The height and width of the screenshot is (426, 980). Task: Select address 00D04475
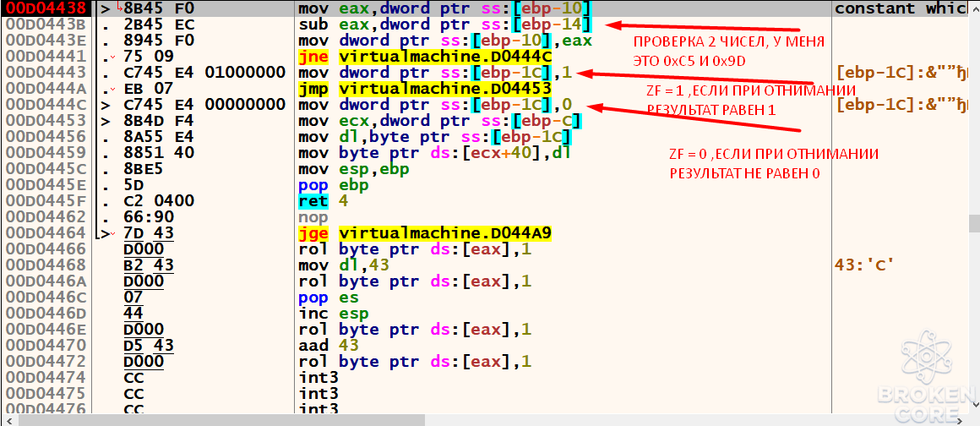coord(44,393)
